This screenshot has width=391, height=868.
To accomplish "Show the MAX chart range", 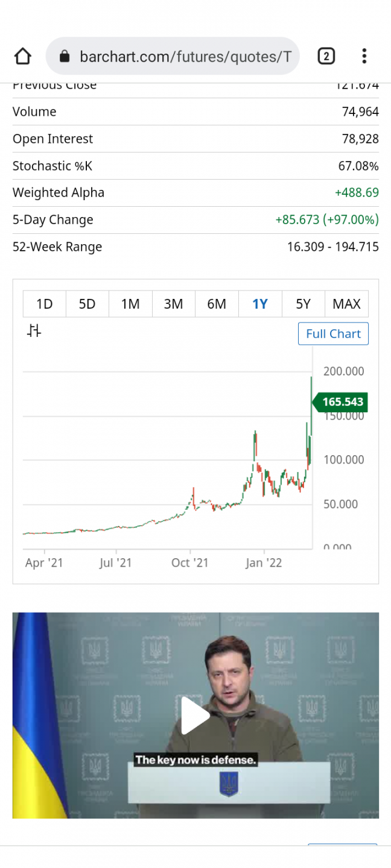I will click(346, 304).
